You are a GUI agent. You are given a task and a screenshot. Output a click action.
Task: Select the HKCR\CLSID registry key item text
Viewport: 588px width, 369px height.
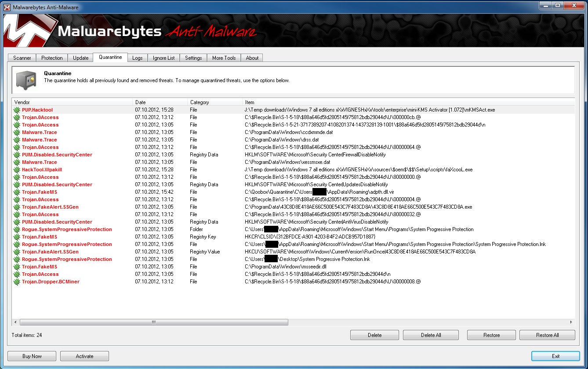(310, 237)
